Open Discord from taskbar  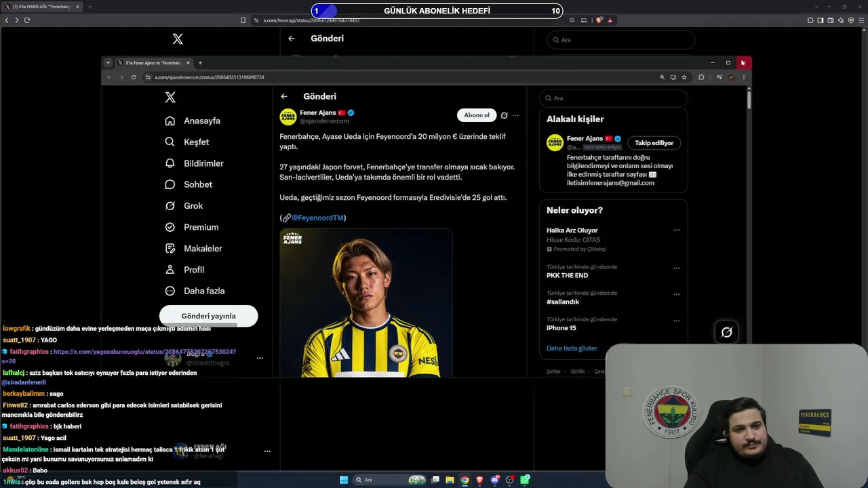[495, 480]
